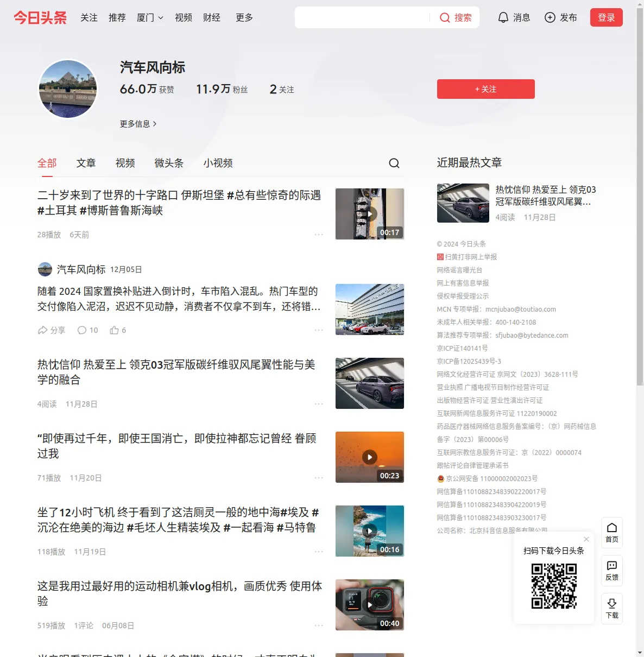Click the 网络谣言曝光台 footer link
This screenshot has height=657, width=644.
[x=459, y=270]
